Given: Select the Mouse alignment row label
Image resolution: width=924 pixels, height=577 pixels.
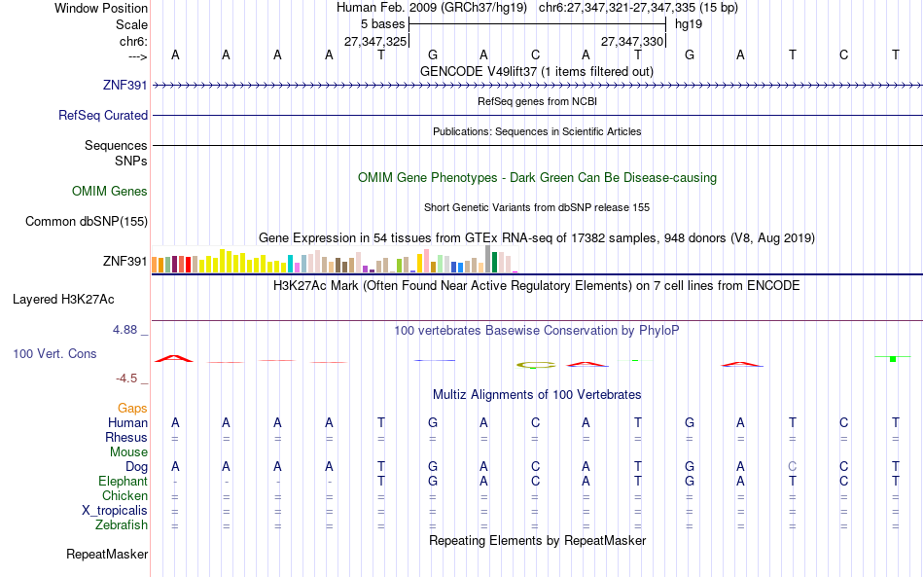Looking at the screenshot, I should (128, 452).
